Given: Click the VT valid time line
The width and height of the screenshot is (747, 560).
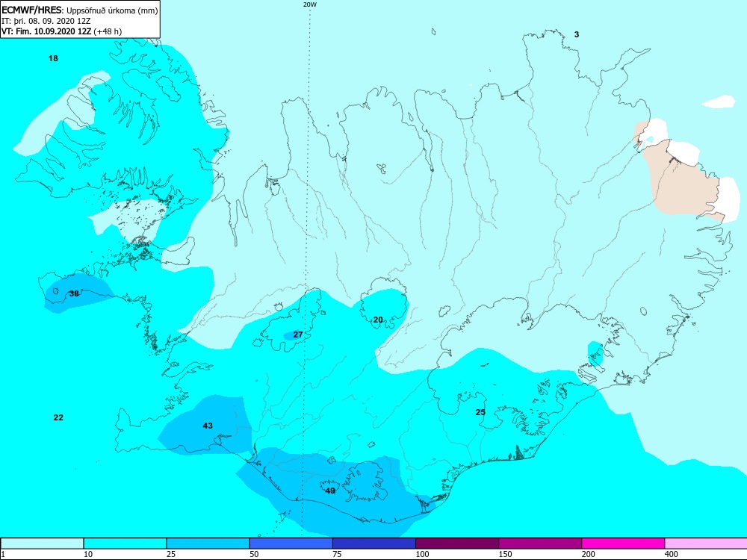Looking at the screenshot, I should point(62,31).
